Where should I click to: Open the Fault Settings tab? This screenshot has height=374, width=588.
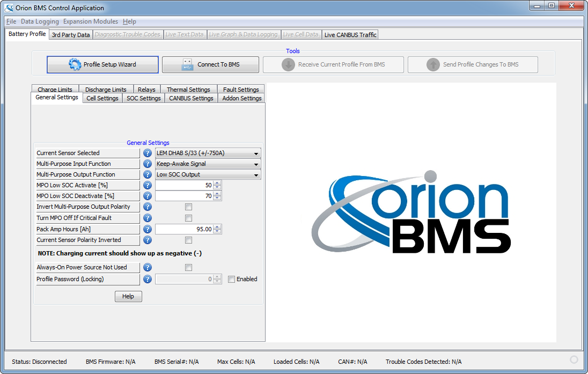pyautogui.click(x=241, y=89)
